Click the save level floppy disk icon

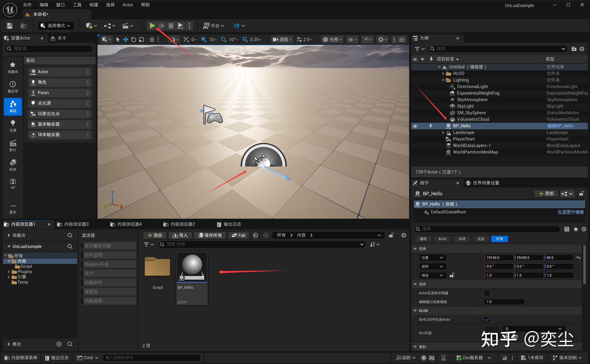click(9, 26)
